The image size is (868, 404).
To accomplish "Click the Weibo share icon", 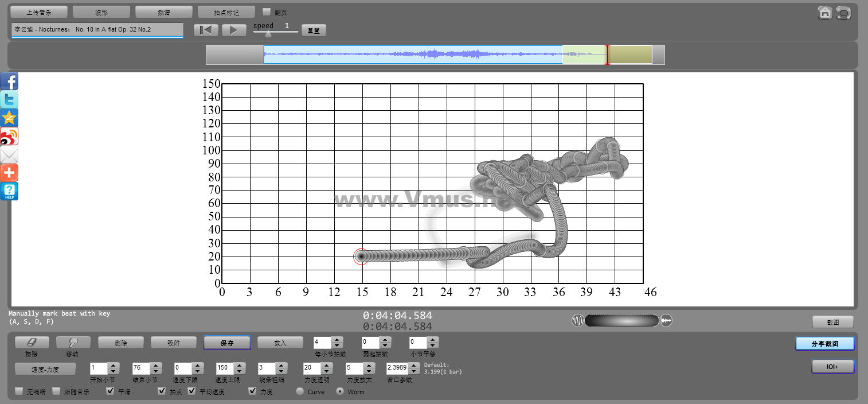I will tap(9, 137).
